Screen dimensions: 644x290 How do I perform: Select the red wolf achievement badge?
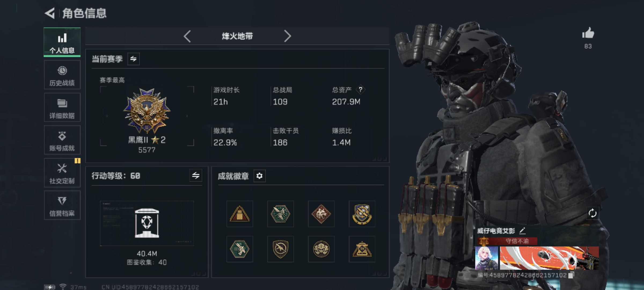pos(321,214)
